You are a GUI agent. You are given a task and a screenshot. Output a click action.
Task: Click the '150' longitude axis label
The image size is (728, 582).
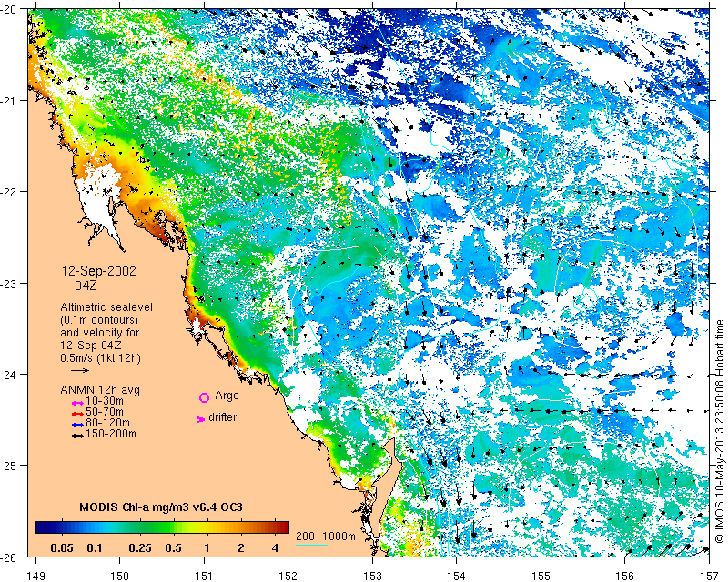120,576
